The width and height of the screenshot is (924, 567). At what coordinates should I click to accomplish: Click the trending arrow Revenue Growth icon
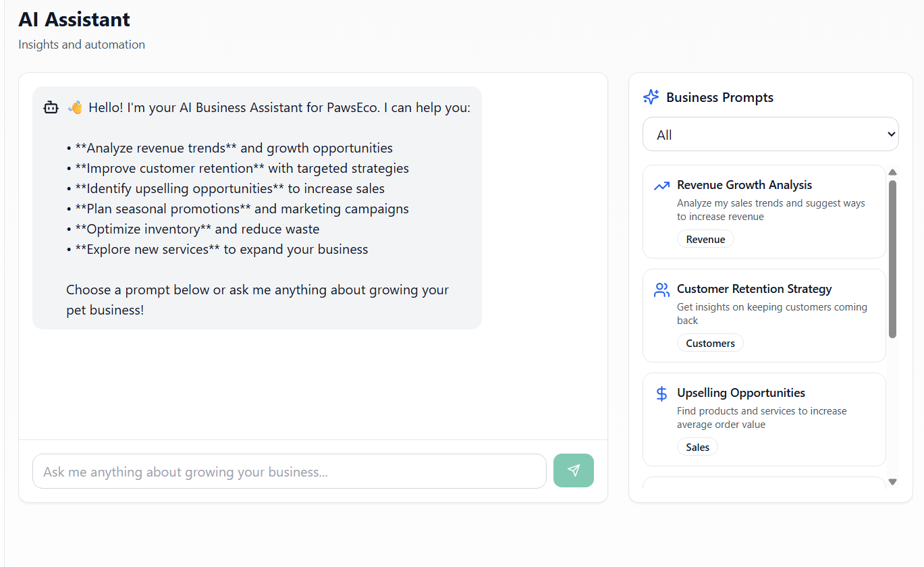tap(661, 186)
